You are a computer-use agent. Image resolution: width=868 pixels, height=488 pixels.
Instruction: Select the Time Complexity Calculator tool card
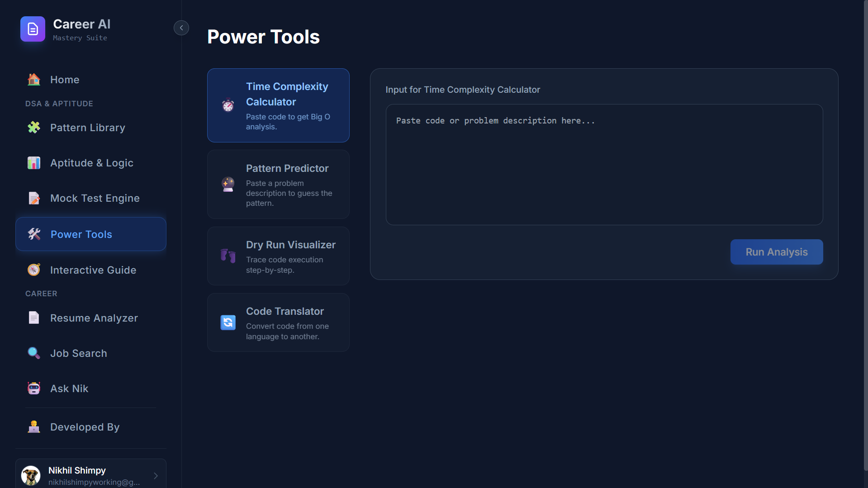coord(278,105)
